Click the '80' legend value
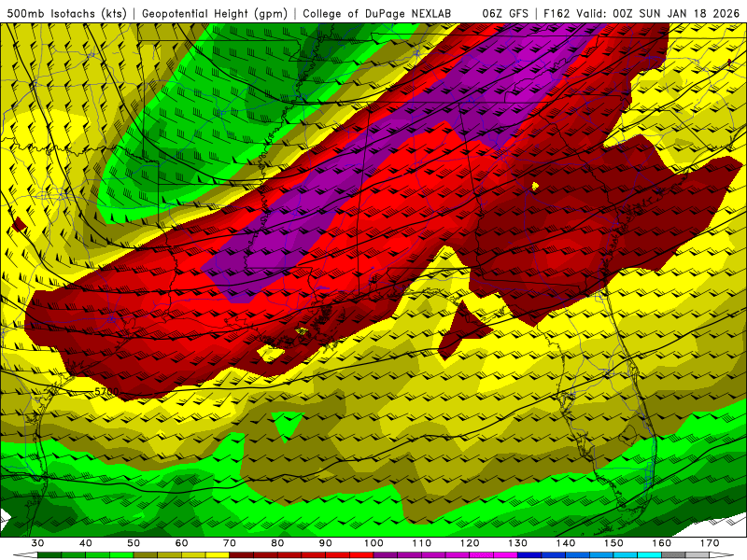The image size is (747, 560). coord(277,543)
